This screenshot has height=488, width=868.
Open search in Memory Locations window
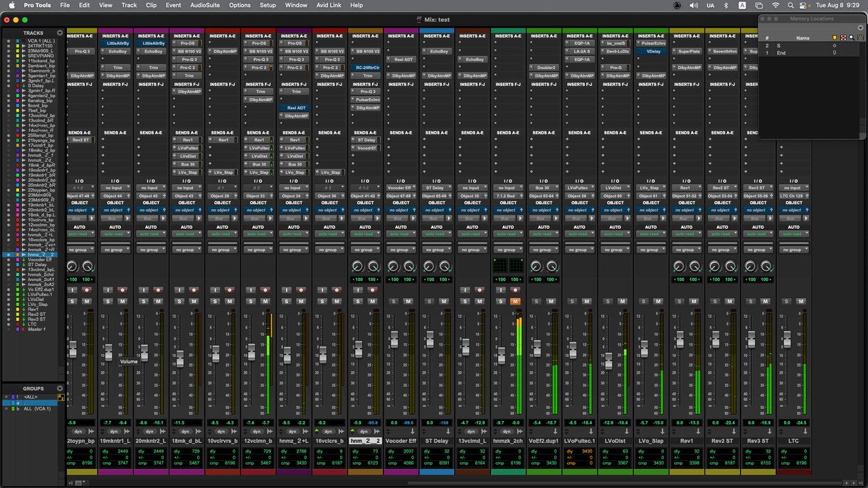pos(852,37)
